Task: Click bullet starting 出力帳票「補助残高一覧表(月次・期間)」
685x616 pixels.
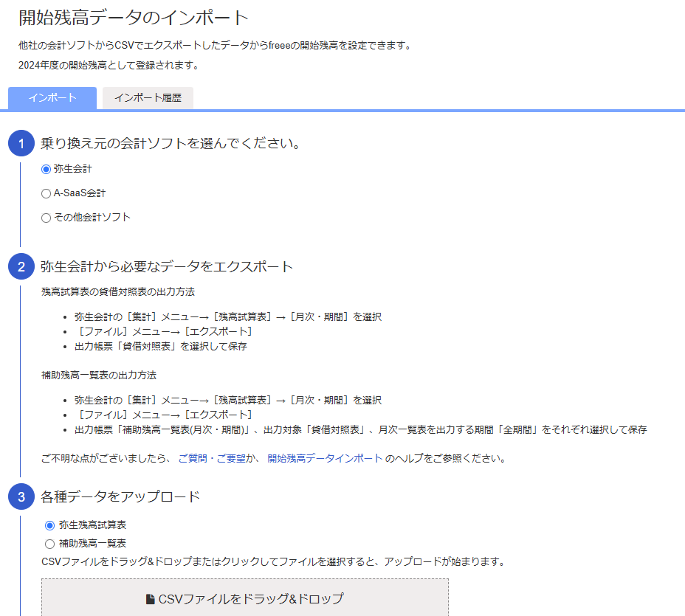Action: tap(361, 429)
